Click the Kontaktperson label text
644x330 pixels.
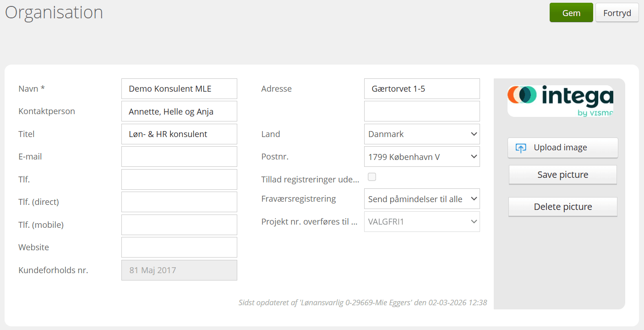pos(47,111)
